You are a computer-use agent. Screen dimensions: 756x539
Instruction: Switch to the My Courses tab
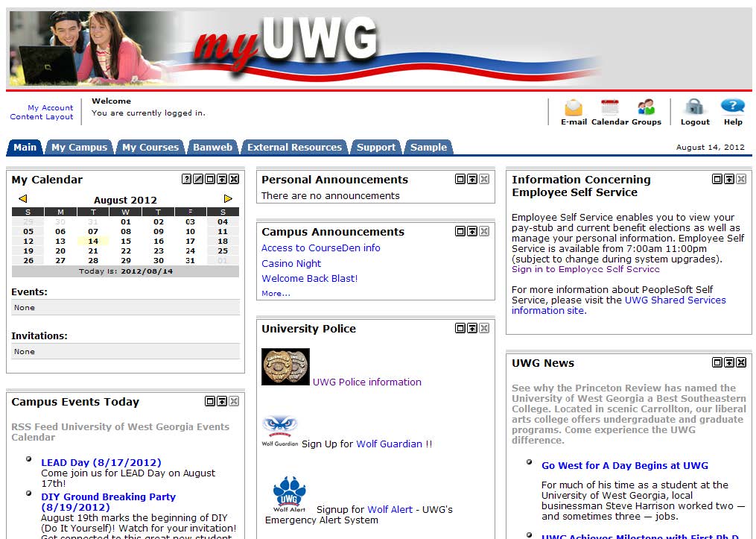tap(150, 147)
